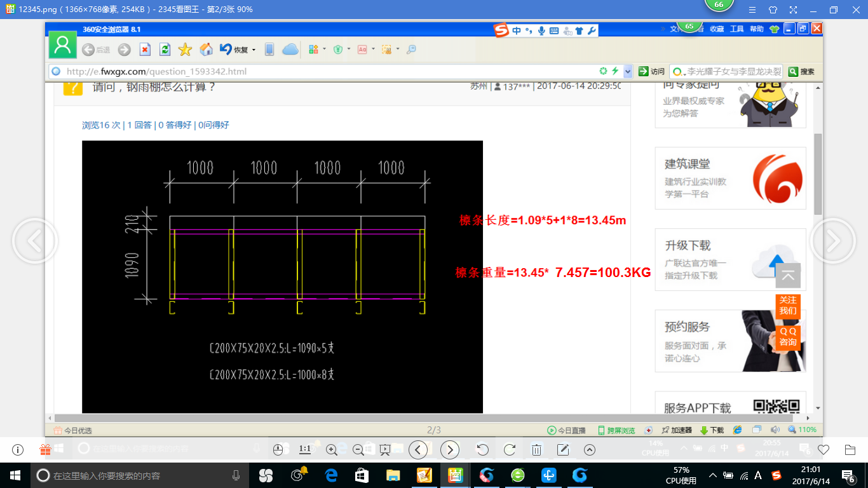Open the fan-shaped app on taskbar
Screen dimensions: 868x488
coord(266,475)
